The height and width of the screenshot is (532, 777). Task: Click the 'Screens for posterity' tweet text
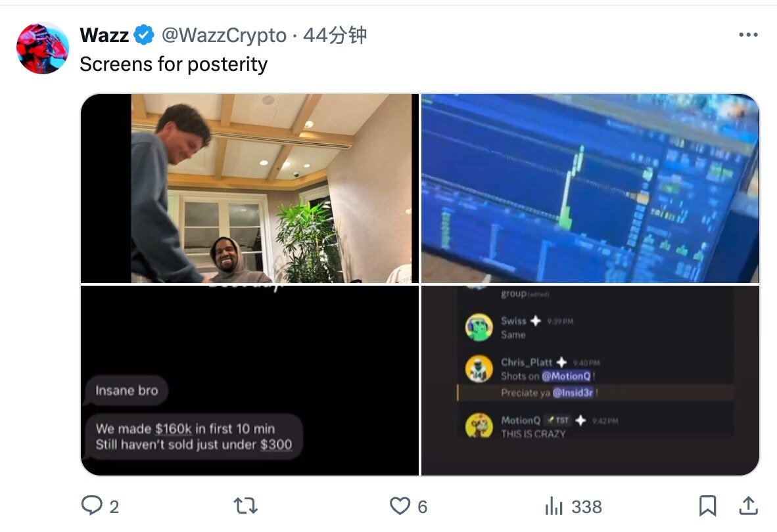pyautogui.click(x=174, y=64)
